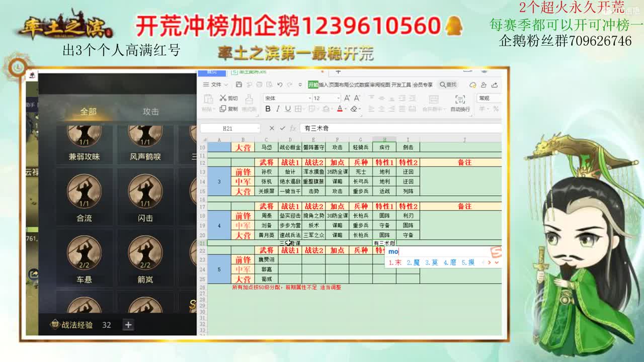
Task: Click cell containing 三军之众
Action: coord(313,235)
